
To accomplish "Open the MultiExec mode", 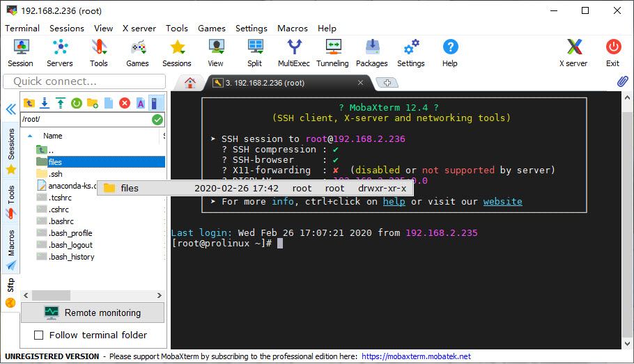I will (x=294, y=53).
